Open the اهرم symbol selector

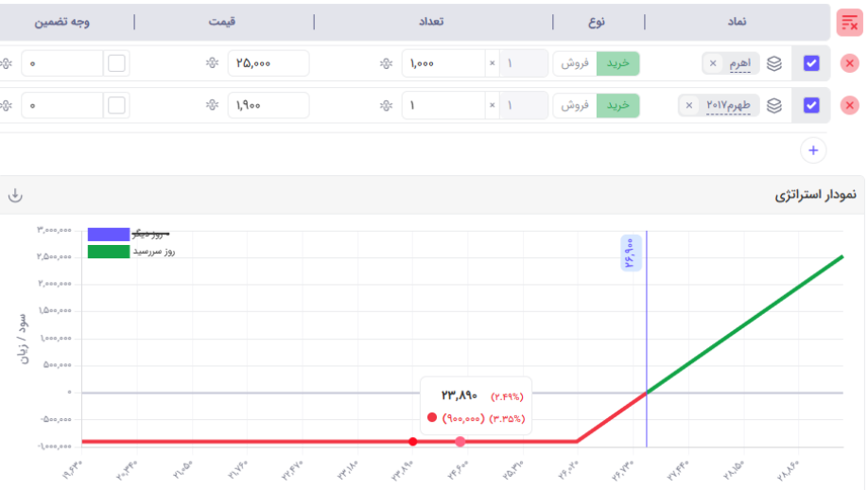pyautogui.click(x=740, y=63)
